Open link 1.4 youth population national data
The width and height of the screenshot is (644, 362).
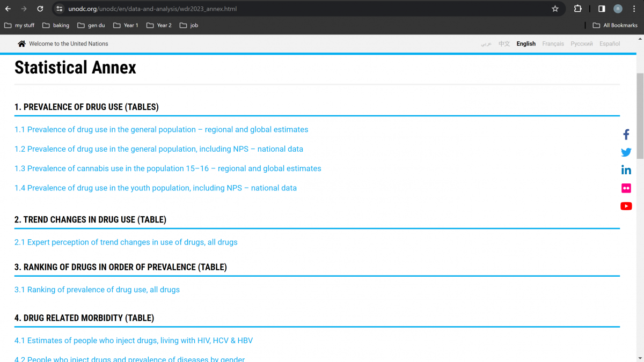[x=156, y=188]
